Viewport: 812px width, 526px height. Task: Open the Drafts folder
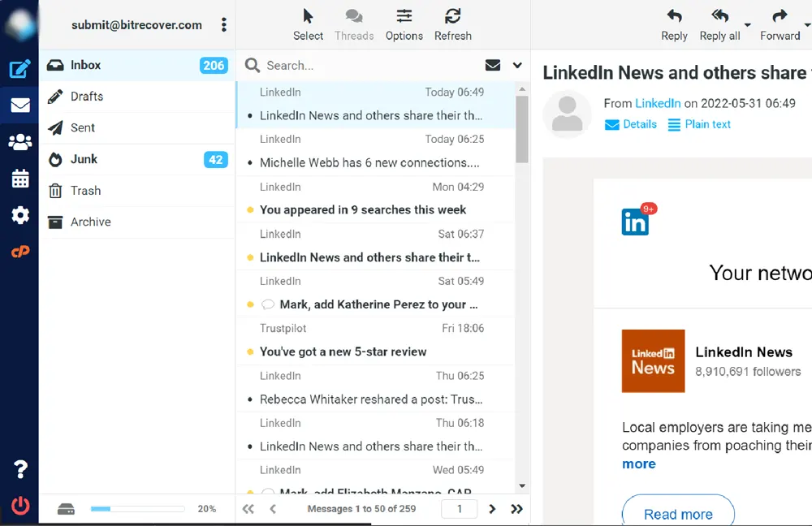[136, 97]
